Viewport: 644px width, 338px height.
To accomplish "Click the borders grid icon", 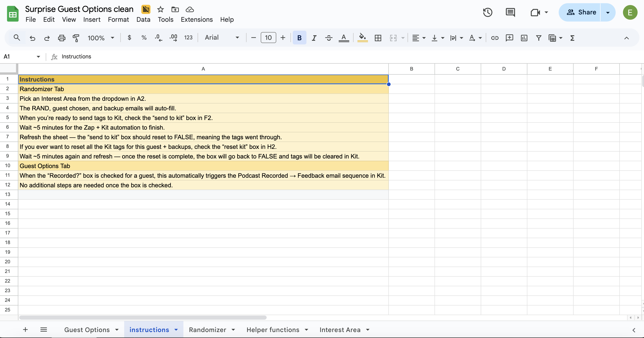I will click(378, 38).
